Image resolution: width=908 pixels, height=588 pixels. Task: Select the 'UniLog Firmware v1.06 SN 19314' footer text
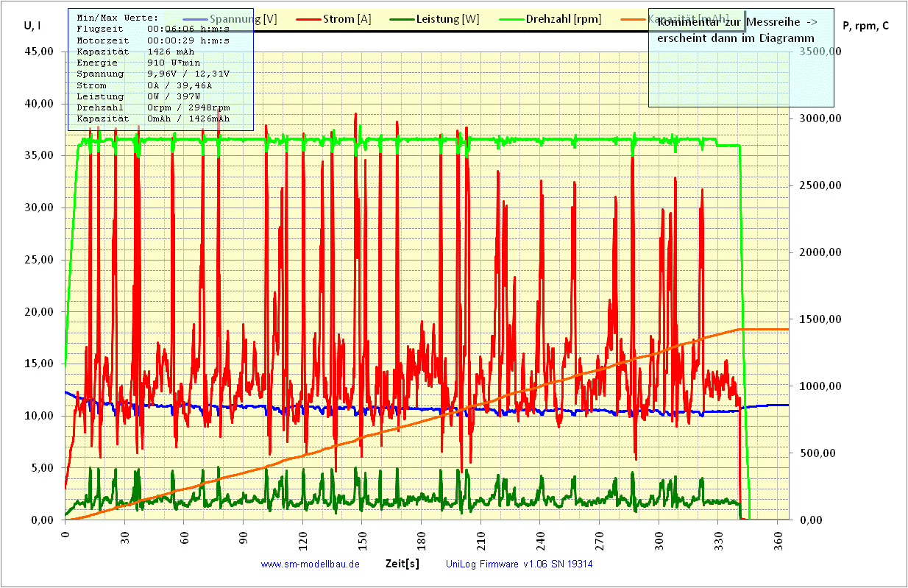tap(519, 564)
